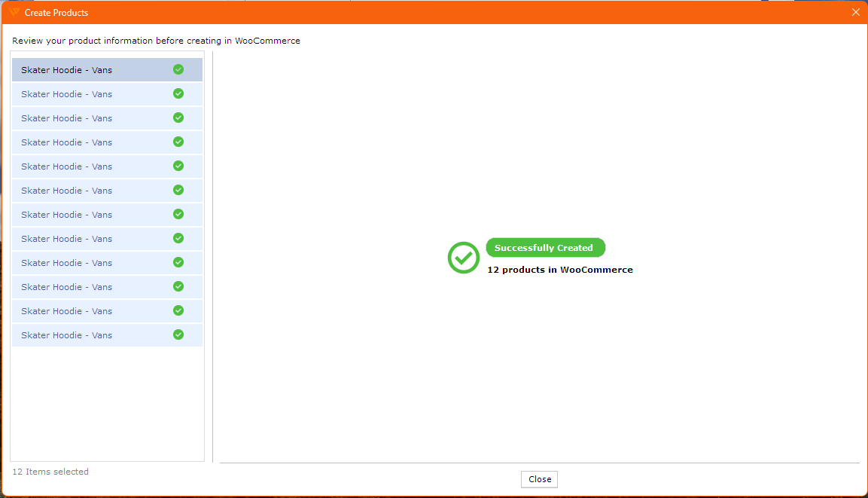Select the last Skater Hoodie - Vans row

pyautogui.click(x=108, y=335)
